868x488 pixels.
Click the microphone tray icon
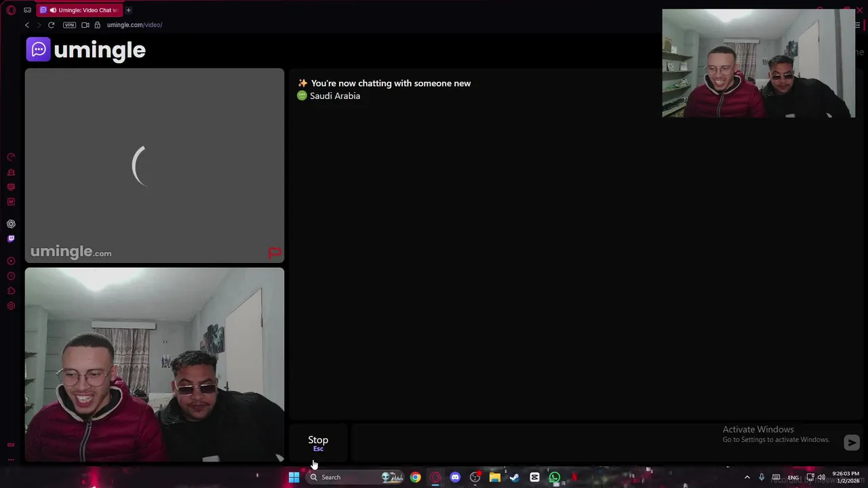(762, 477)
